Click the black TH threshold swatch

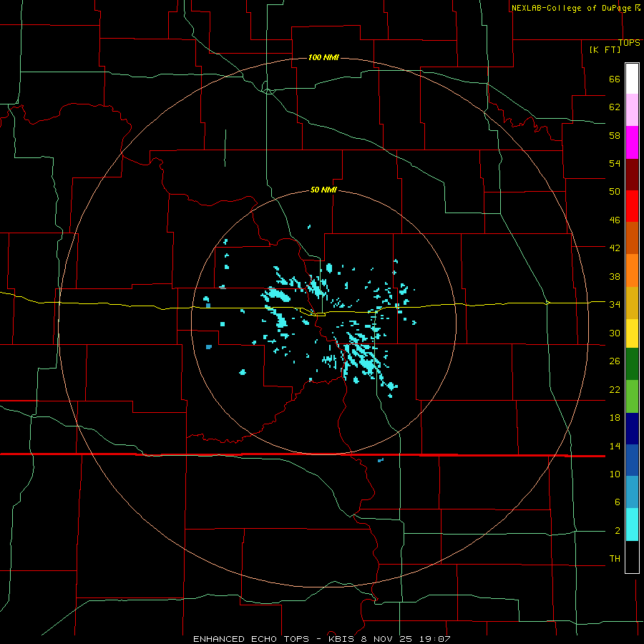632,557
